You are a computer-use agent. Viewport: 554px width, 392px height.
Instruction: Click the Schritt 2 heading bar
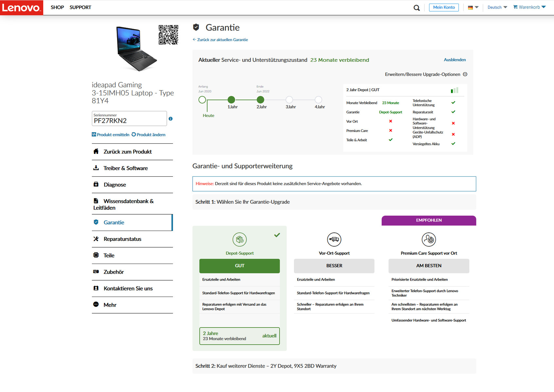point(334,366)
